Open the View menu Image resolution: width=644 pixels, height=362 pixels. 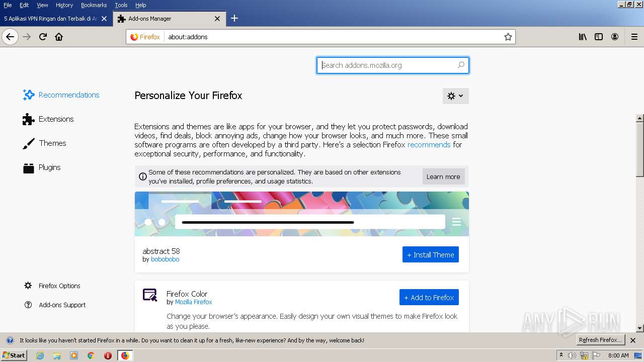42,5
